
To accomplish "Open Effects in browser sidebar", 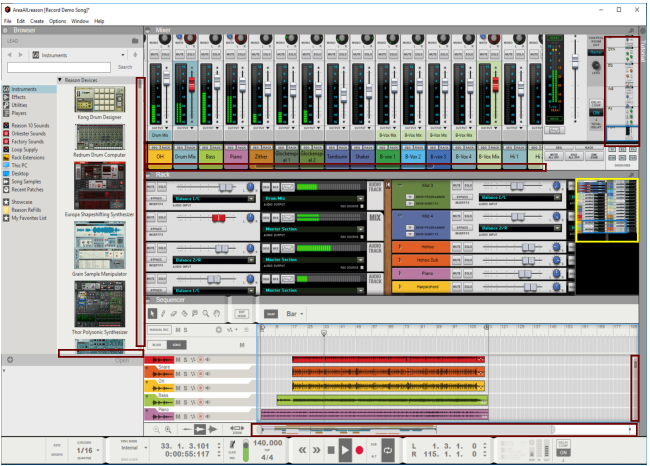I will point(20,97).
